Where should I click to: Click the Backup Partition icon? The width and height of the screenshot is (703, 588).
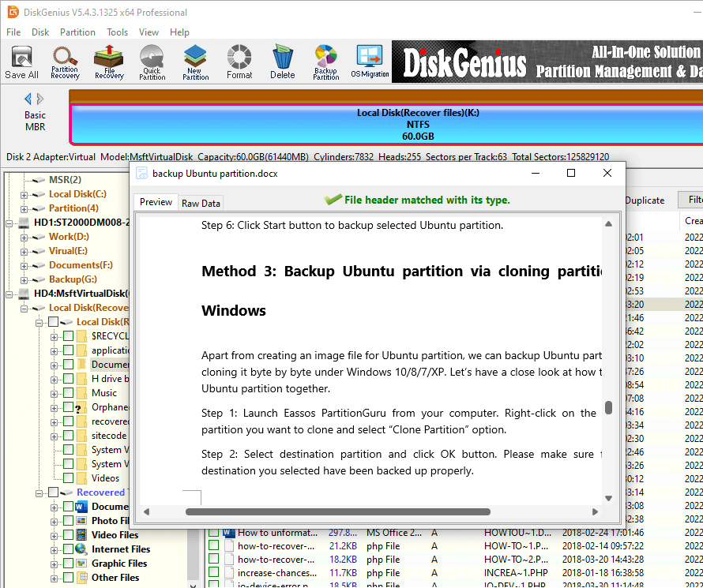click(x=325, y=62)
